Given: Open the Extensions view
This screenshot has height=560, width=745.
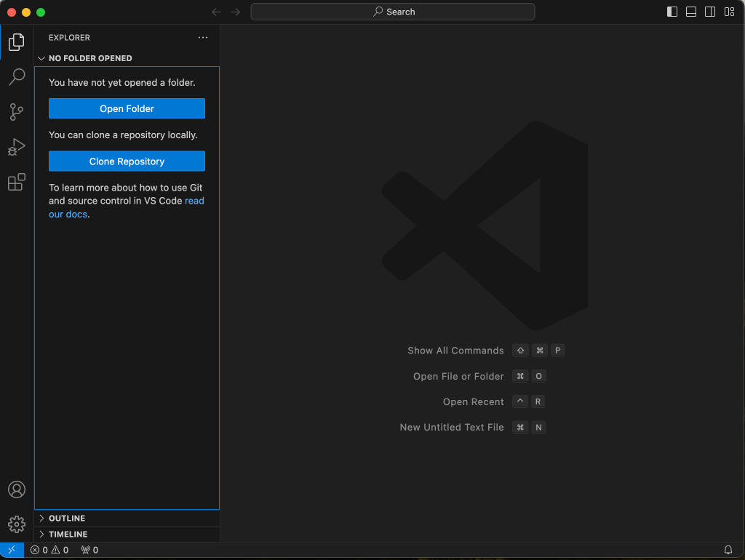Looking at the screenshot, I should pyautogui.click(x=17, y=182).
